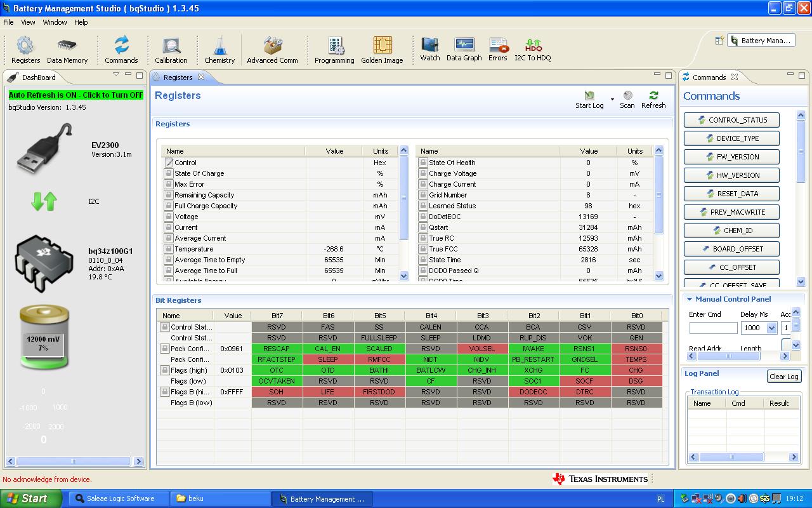Viewport: 812px width, 508px height.
Task: Open the Registers toolbar icon
Action: (x=25, y=50)
